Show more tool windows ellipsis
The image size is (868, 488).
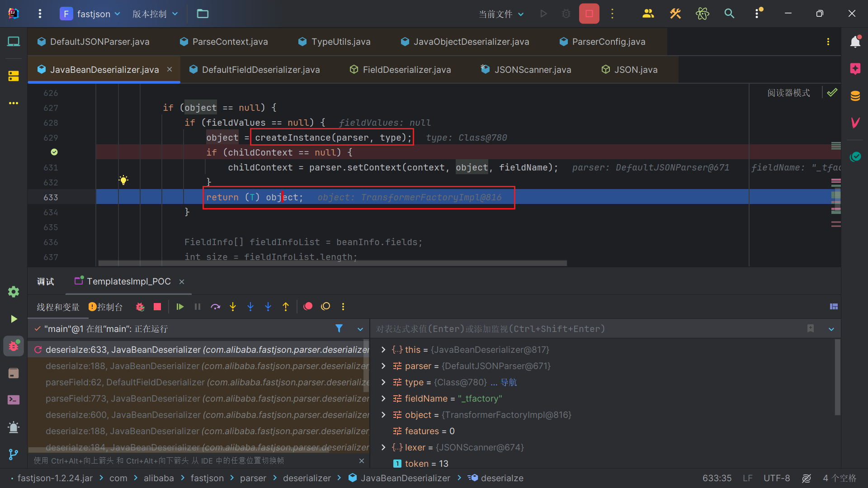point(14,103)
